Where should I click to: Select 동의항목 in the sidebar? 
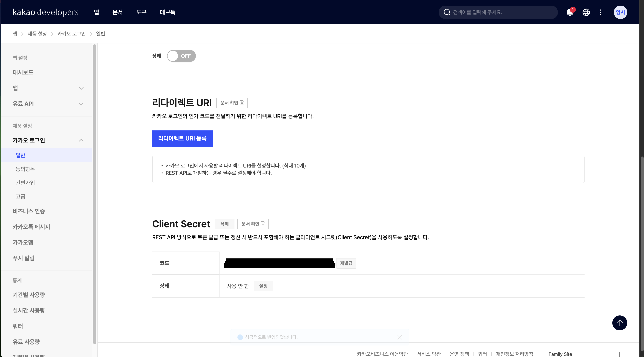click(25, 169)
